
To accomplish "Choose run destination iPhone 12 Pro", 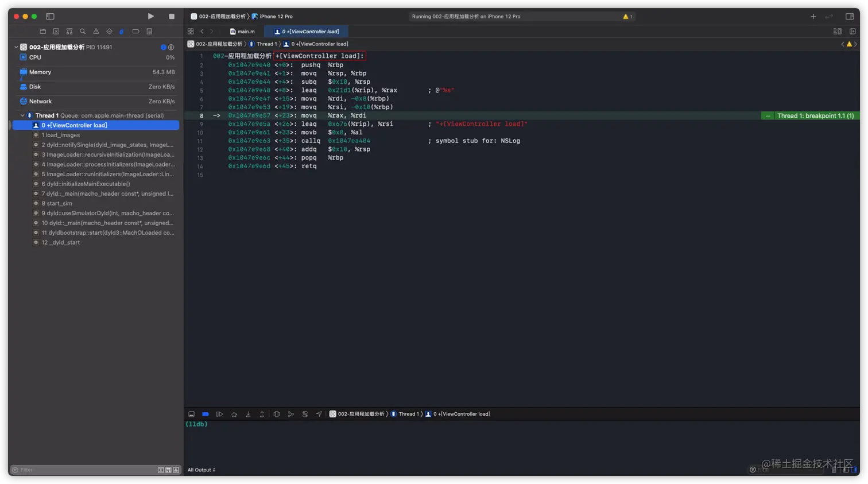I will (272, 17).
